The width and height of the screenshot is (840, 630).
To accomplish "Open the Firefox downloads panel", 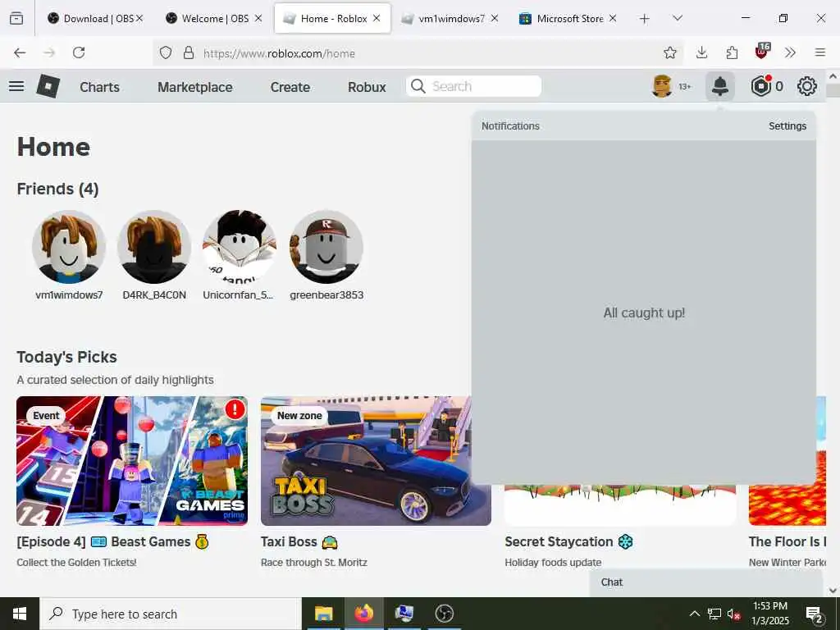I will [x=701, y=52].
